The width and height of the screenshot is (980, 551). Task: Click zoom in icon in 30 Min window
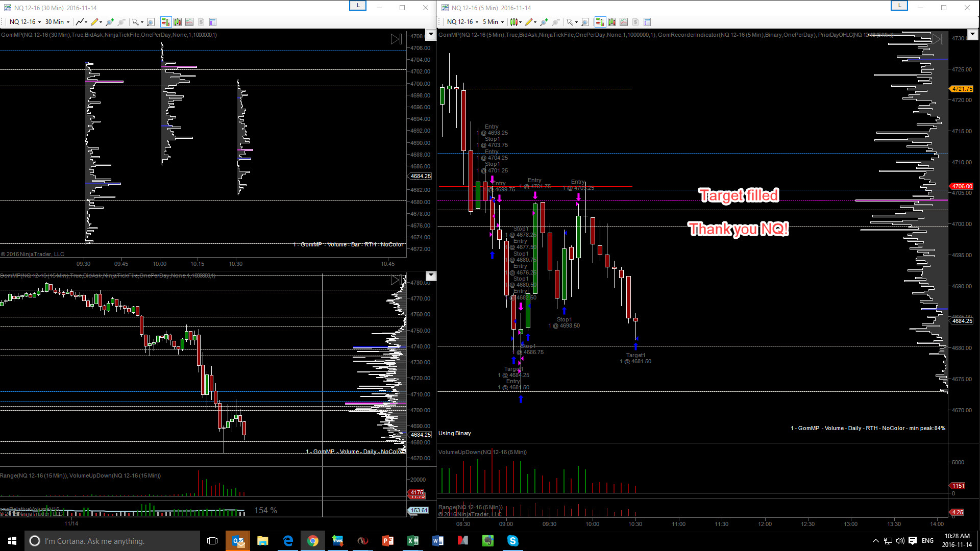(109, 22)
